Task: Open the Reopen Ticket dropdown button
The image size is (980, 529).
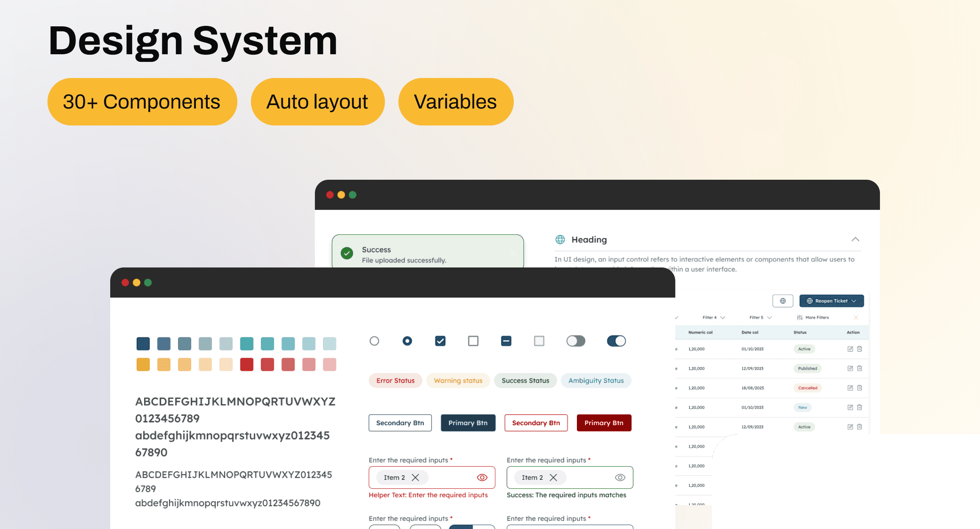Action: point(831,301)
